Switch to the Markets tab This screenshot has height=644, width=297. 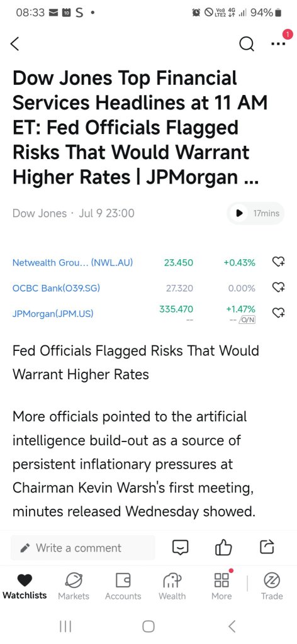click(74, 587)
